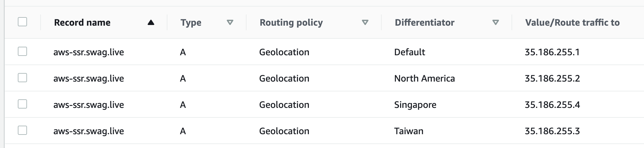644x148 pixels.
Task: Click the Singapore differentiator cell
Action: (x=415, y=105)
